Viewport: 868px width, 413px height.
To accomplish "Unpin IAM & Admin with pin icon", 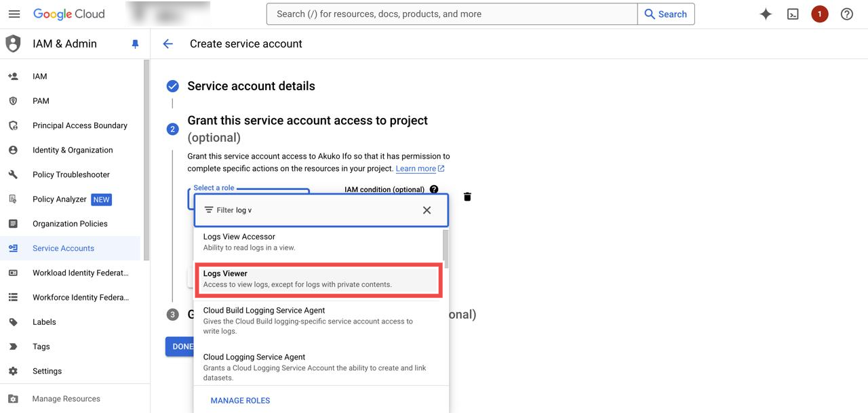I will click(x=135, y=44).
